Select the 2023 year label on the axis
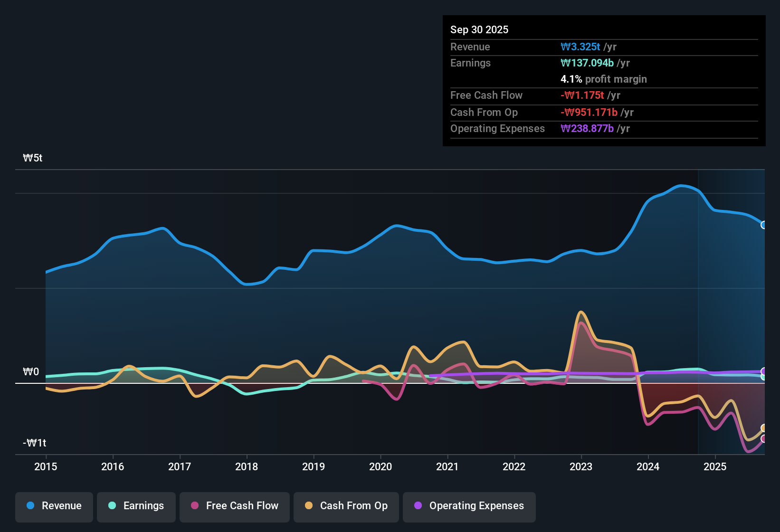 click(581, 467)
